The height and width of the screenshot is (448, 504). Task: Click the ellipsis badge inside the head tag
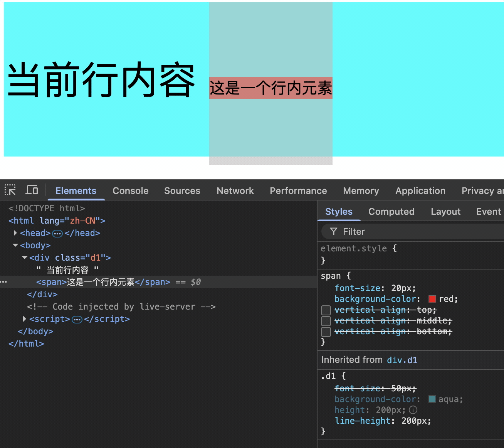coord(57,233)
